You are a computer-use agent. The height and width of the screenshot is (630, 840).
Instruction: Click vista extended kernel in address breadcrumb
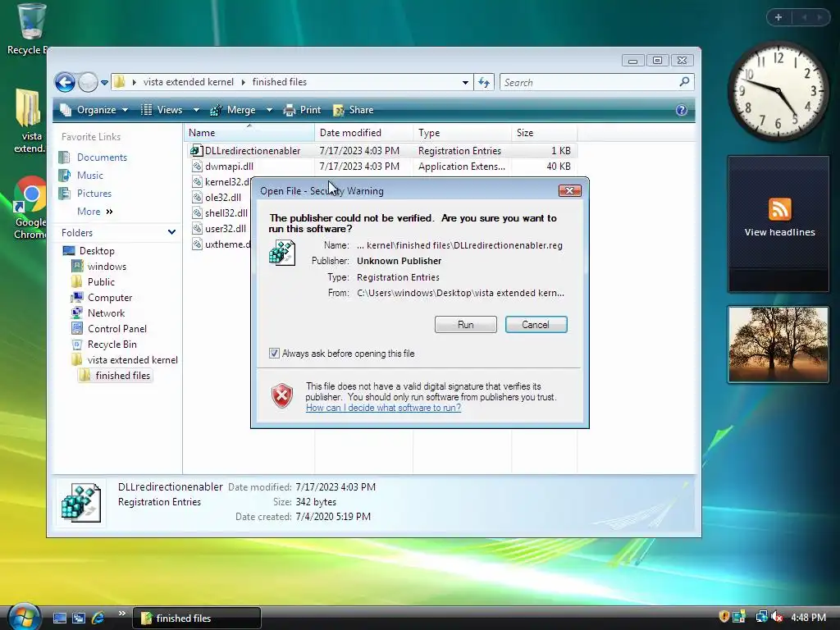pyautogui.click(x=189, y=82)
